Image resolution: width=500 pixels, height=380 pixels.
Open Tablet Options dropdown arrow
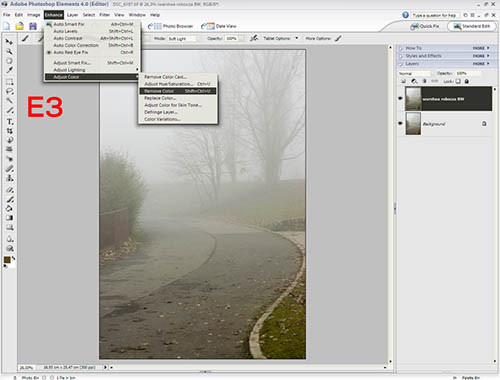coord(297,38)
